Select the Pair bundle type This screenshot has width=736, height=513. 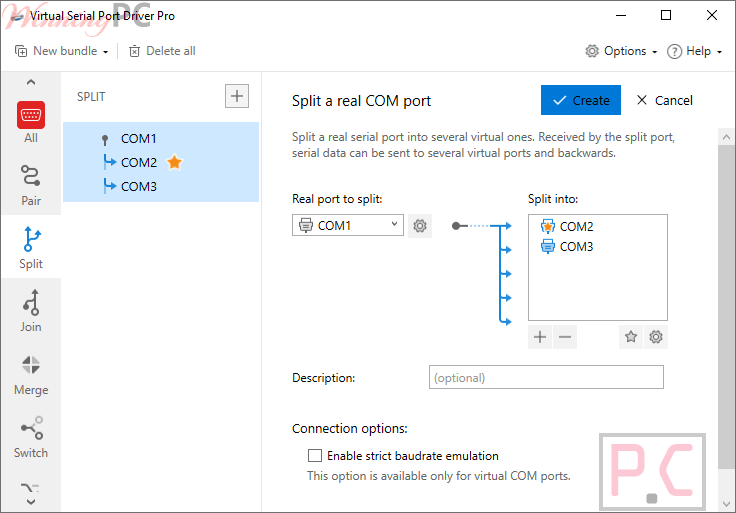click(x=31, y=185)
